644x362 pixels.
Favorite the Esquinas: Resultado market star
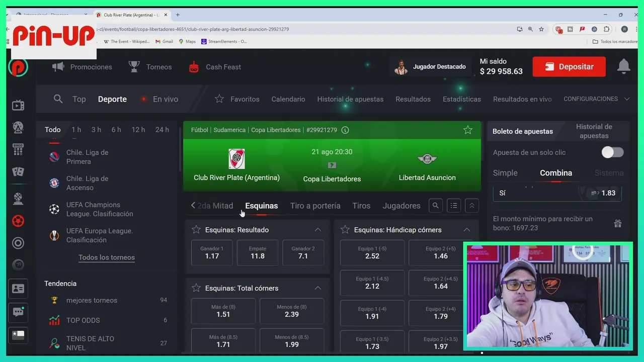[x=196, y=230]
